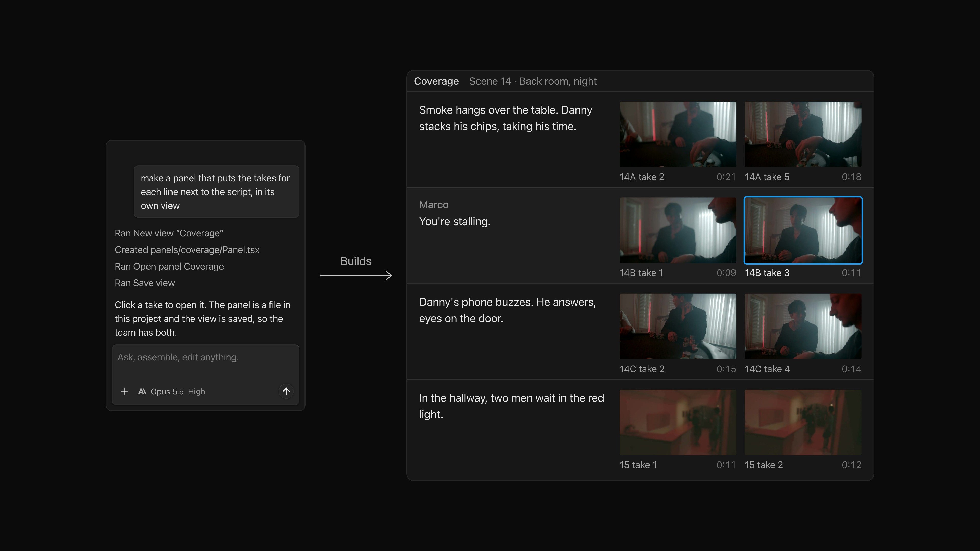Click the 'You're stalling.' dialogue line
The height and width of the screenshot is (551, 980).
(x=455, y=221)
